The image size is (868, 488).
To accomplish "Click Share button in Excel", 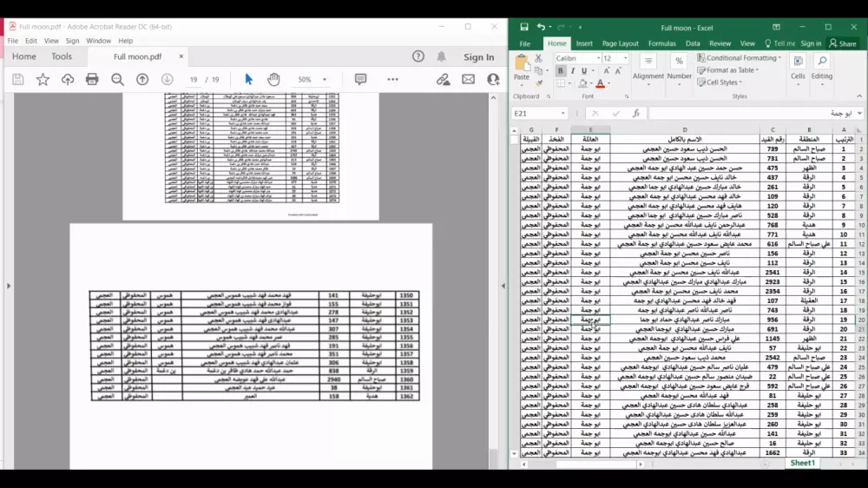I will click(843, 43).
